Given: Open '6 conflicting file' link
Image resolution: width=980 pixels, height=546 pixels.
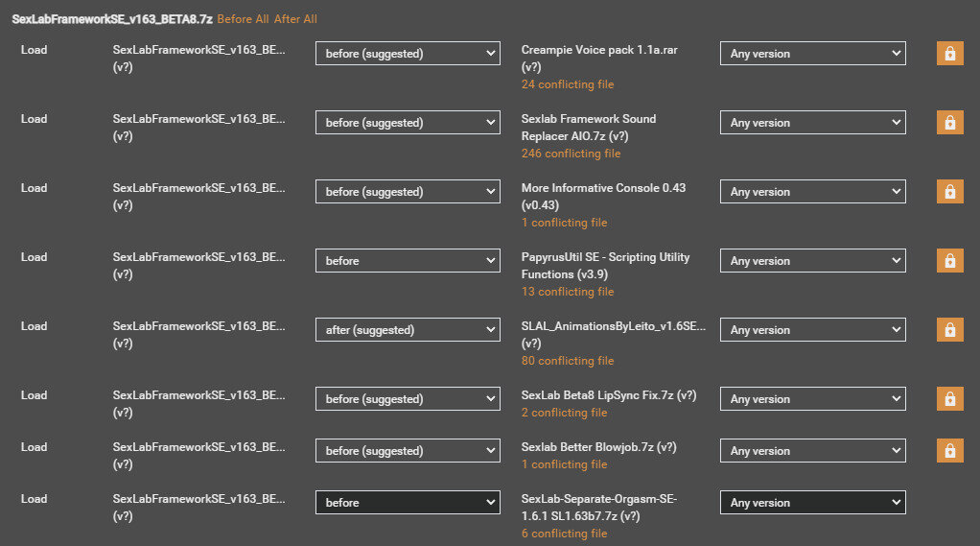Looking at the screenshot, I should tap(565, 534).
